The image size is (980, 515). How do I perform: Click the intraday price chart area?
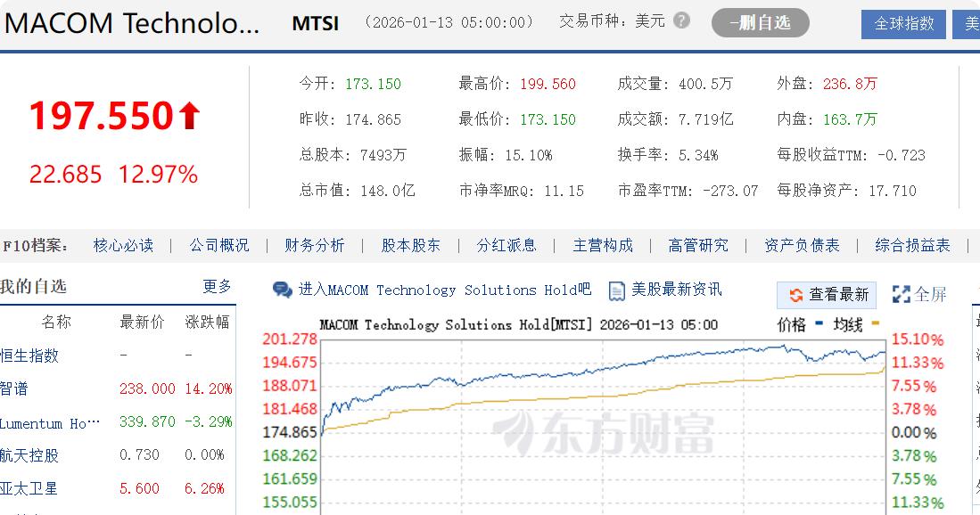pyautogui.click(x=604, y=428)
